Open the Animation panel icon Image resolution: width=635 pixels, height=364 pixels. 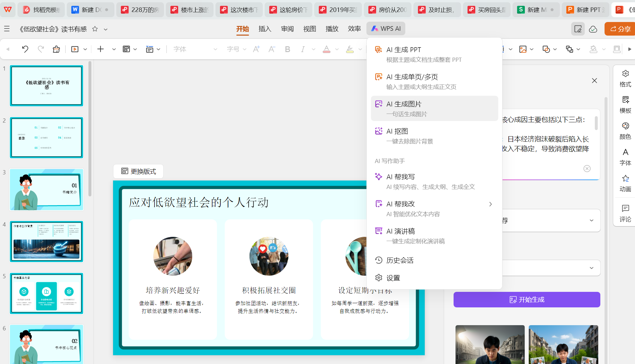[x=625, y=183]
